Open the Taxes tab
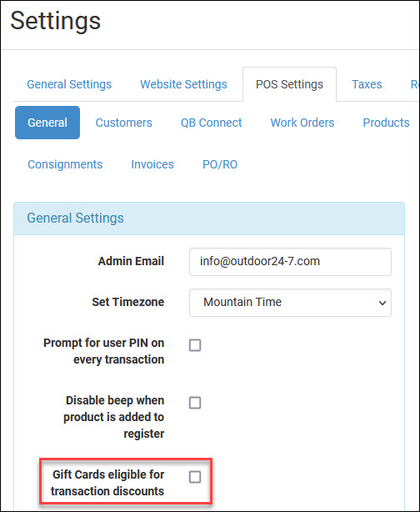The image size is (420, 512). click(x=367, y=84)
